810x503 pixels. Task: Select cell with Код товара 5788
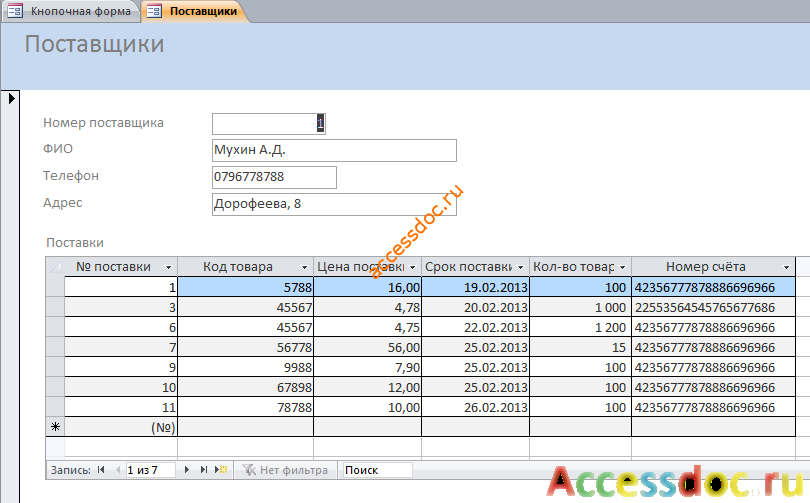click(x=245, y=287)
